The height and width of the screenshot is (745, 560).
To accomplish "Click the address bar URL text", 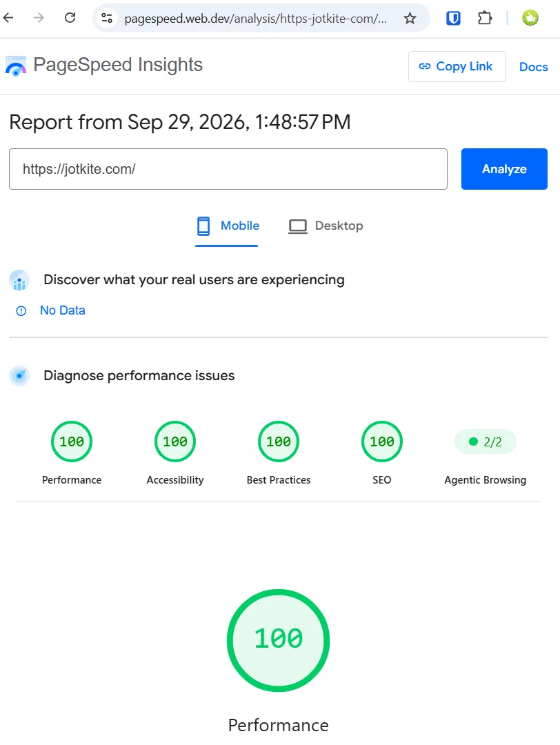I will 256,19.
